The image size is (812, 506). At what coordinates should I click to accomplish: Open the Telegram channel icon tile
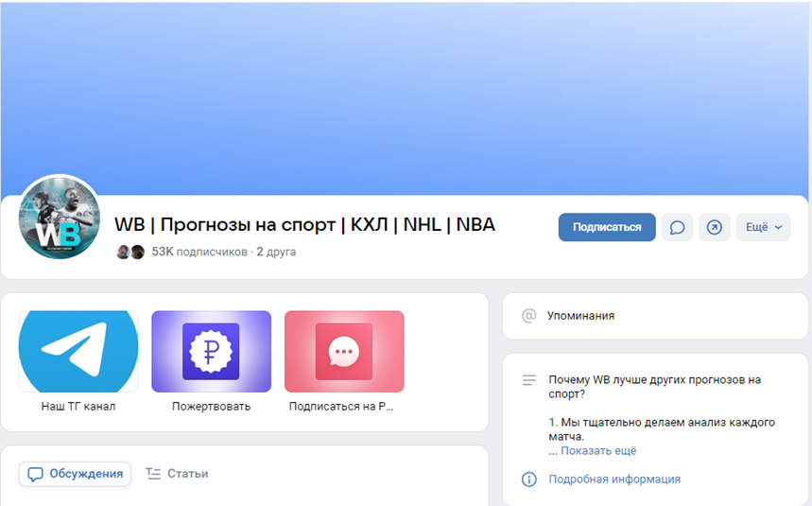78,351
